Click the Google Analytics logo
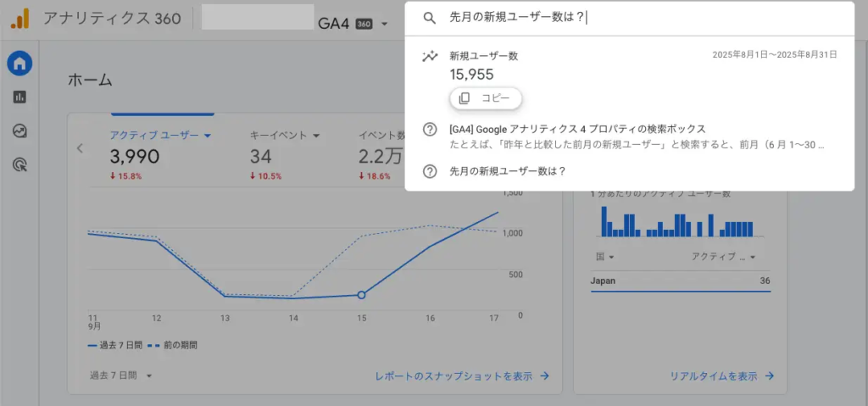The width and height of the screenshot is (868, 406). click(19, 18)
